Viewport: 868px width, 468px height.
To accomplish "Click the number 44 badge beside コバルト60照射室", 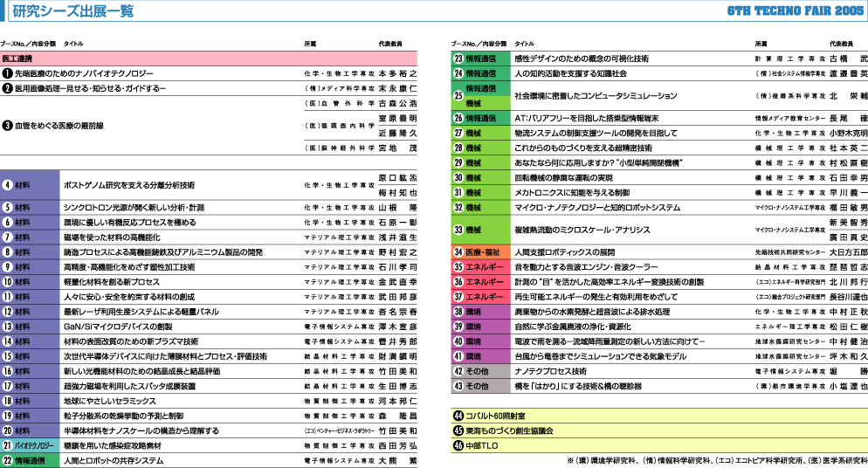I will tap(458, 416).
